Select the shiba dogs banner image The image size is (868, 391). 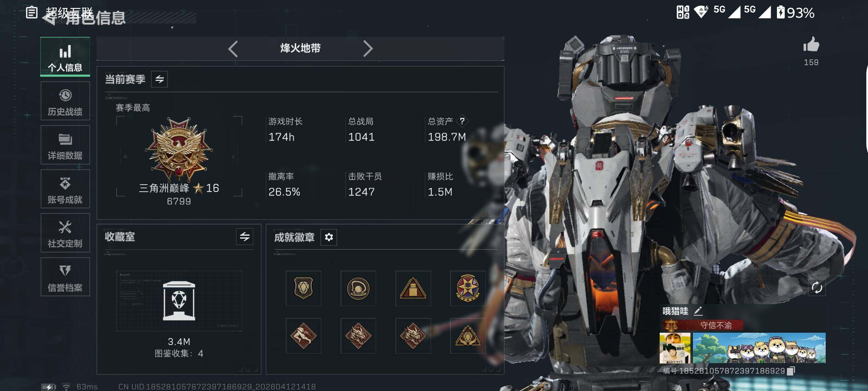pos(759,348)
